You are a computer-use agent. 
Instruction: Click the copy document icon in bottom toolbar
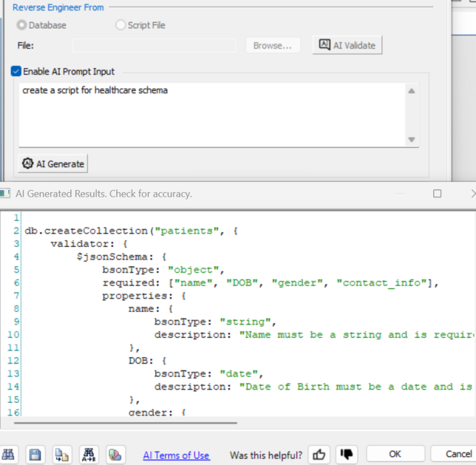tap(62, 455)
